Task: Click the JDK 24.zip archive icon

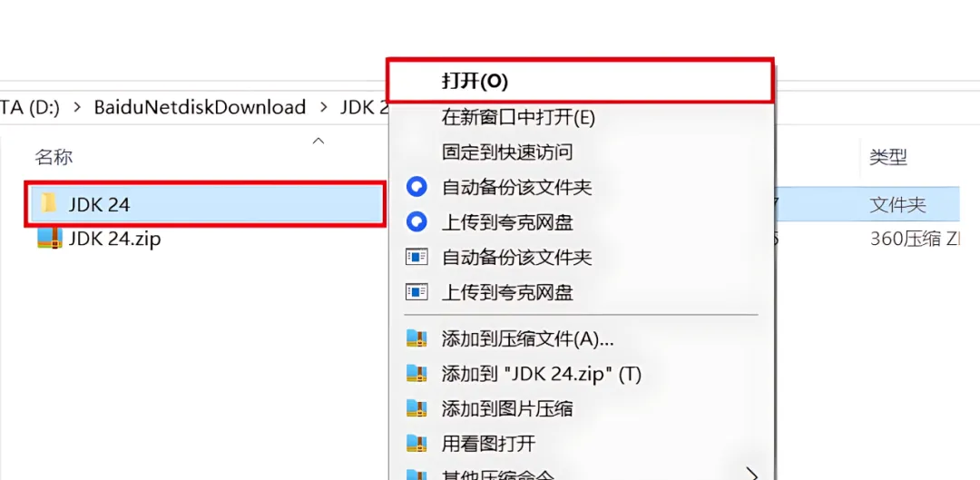Action: tap(49, 238)
